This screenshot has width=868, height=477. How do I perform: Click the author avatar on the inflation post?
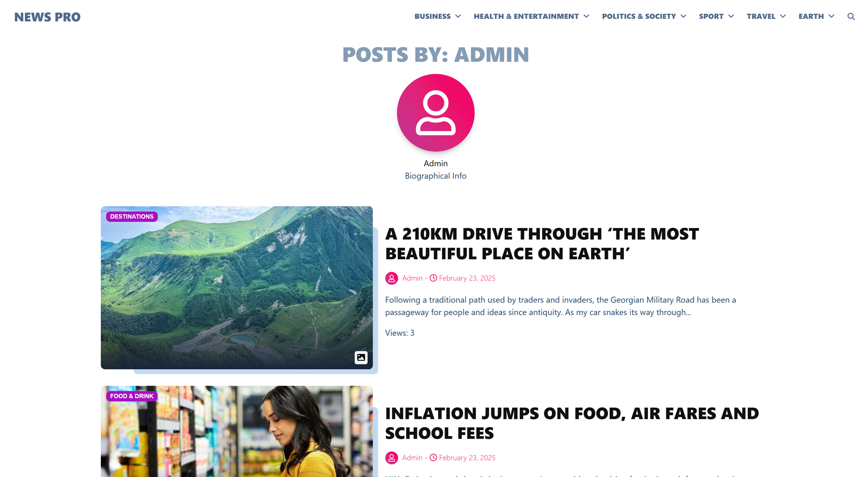[x=391, y=458]
